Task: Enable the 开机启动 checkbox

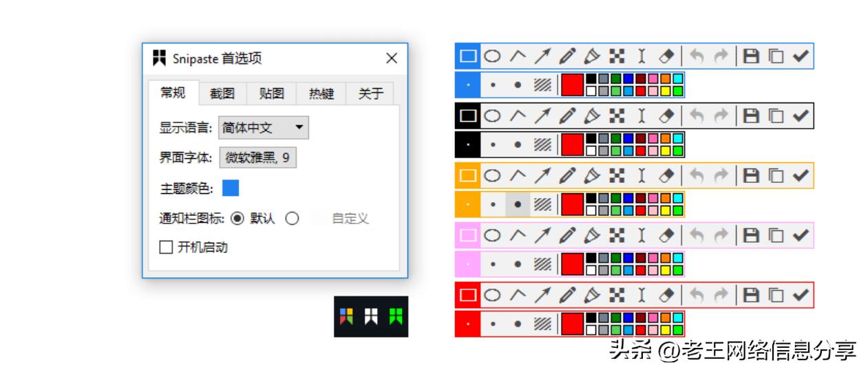Action: (x=165, y=247)
